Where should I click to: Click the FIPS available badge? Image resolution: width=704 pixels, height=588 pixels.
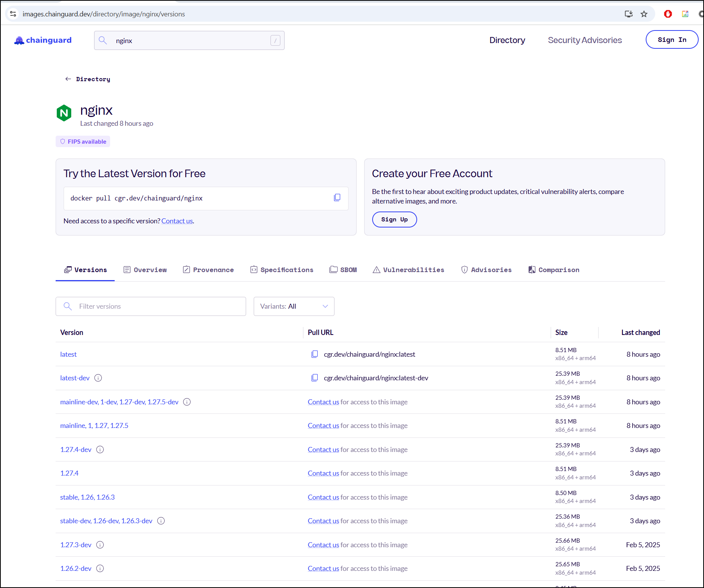click(x=83, y=141)
